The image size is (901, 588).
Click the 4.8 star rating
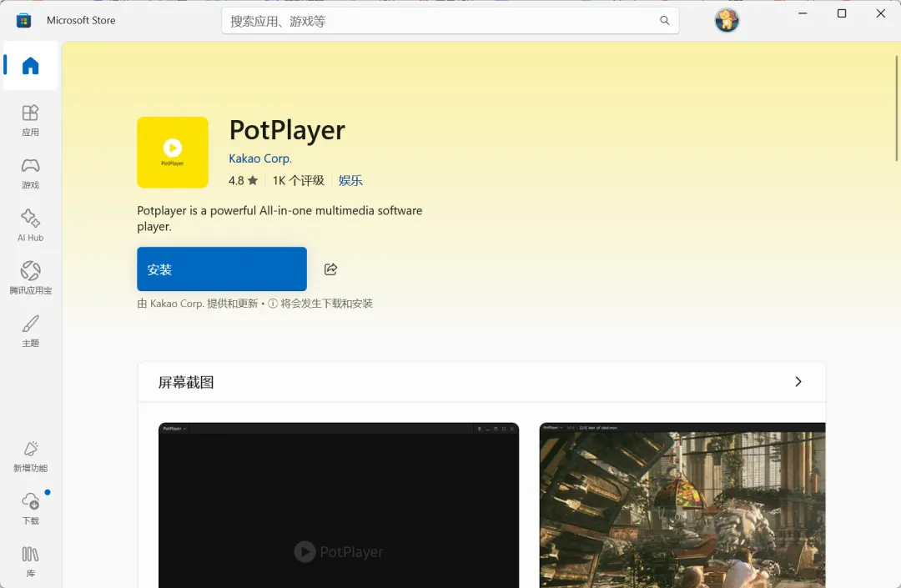click(x=243, y=180)
